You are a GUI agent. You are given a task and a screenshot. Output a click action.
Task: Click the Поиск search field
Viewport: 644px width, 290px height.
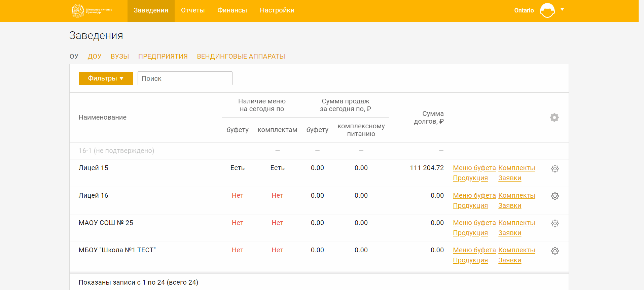click(x=185, y=78)
